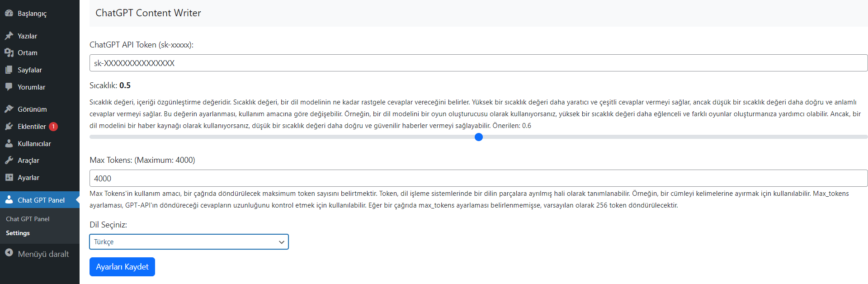Screen dimensions: 868x284
Task: Click the Sıcaklık slider handle
Action: 479,137
